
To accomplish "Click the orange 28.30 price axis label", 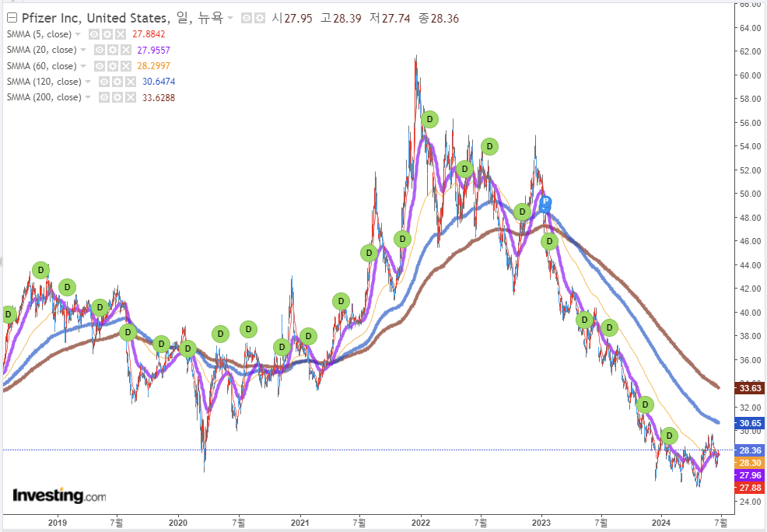I will (x=749, y=463).
